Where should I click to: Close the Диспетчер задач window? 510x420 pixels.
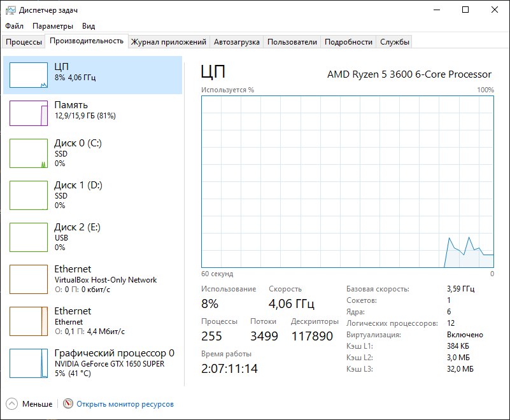pos(494,10)
